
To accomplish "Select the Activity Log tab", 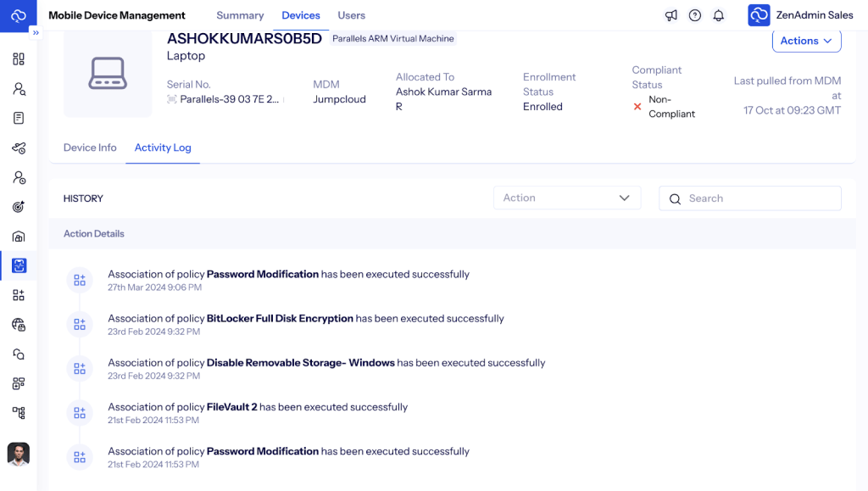I will tap(163, 148).
